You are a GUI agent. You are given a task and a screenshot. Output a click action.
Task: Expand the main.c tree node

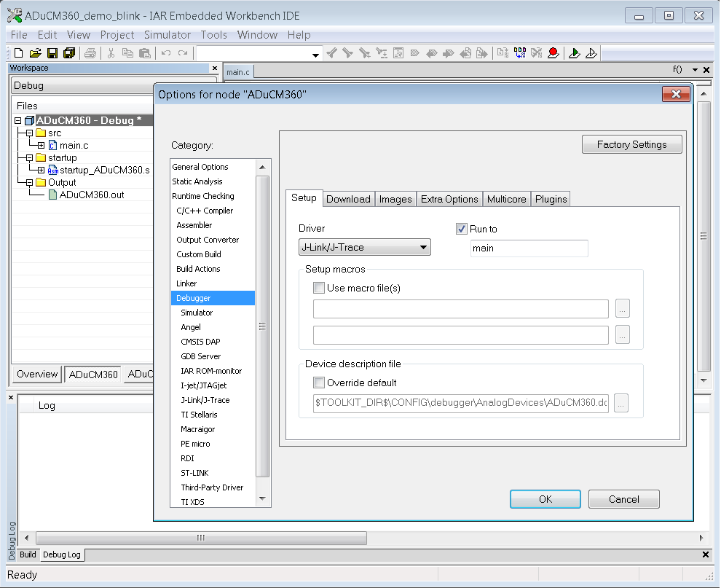(x=41, y=146)
